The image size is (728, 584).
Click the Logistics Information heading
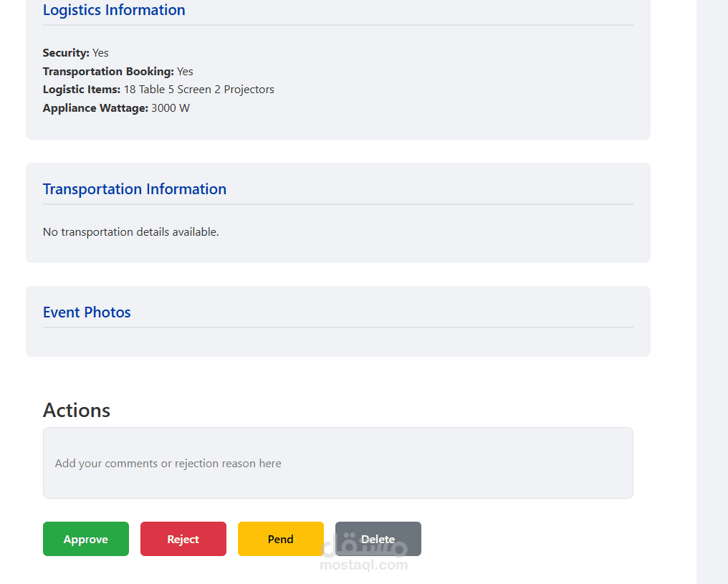click(x=114, y=10)
